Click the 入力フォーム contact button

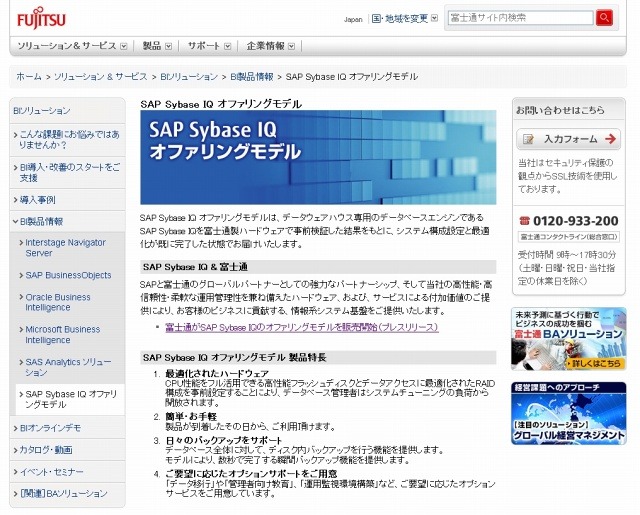(x=569, y=139)
